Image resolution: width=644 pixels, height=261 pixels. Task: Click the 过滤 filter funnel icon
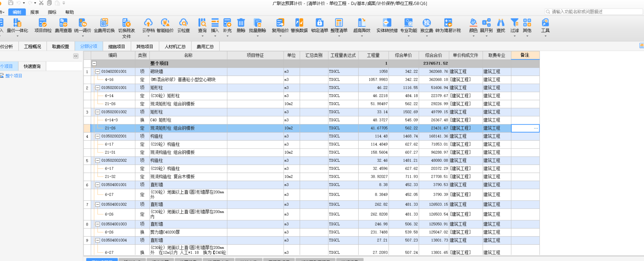pyautogui.click(x=515, y=23)
